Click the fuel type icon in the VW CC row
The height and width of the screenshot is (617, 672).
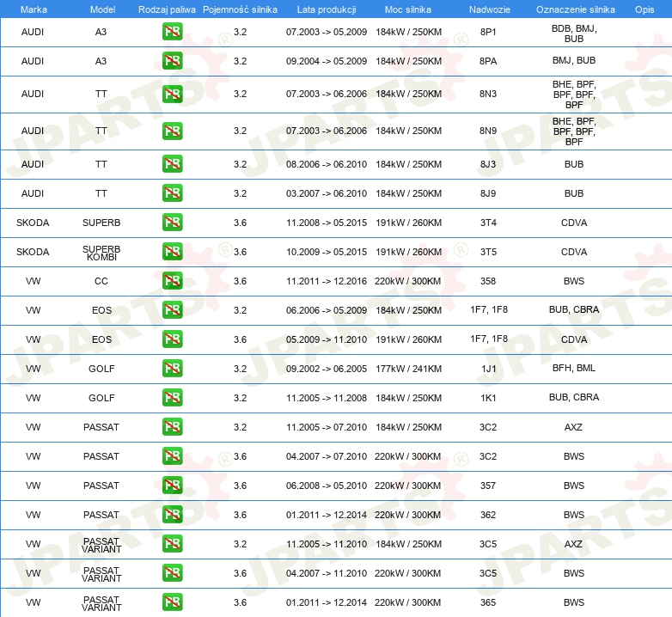click(172, 281)
